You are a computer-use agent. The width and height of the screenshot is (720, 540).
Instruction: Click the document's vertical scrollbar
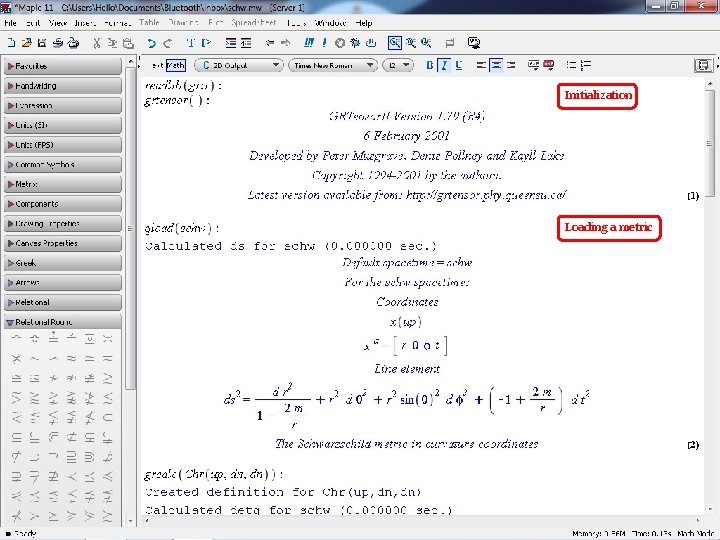tap(710, 296)
